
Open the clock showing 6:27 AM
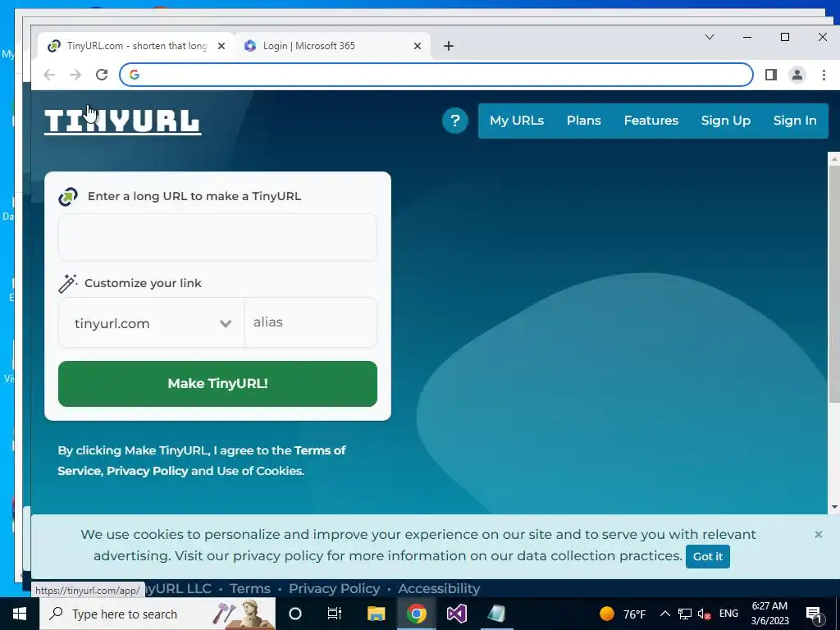[x=769, y=614]
